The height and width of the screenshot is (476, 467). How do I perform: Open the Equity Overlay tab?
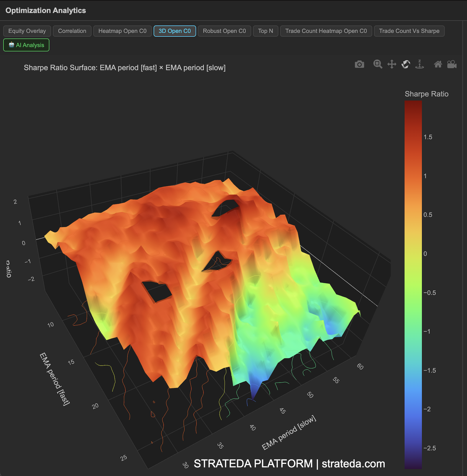tap(27, 31)
